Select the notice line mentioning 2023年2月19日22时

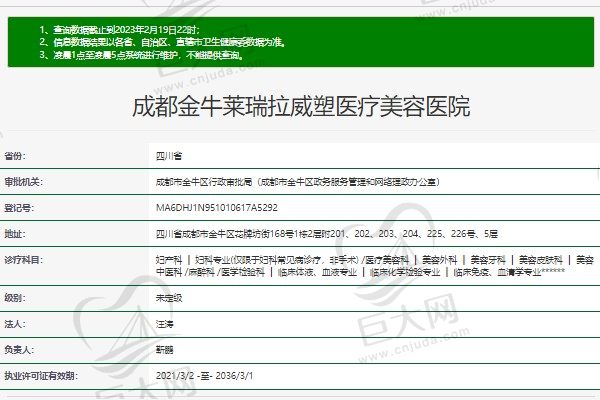119,29
